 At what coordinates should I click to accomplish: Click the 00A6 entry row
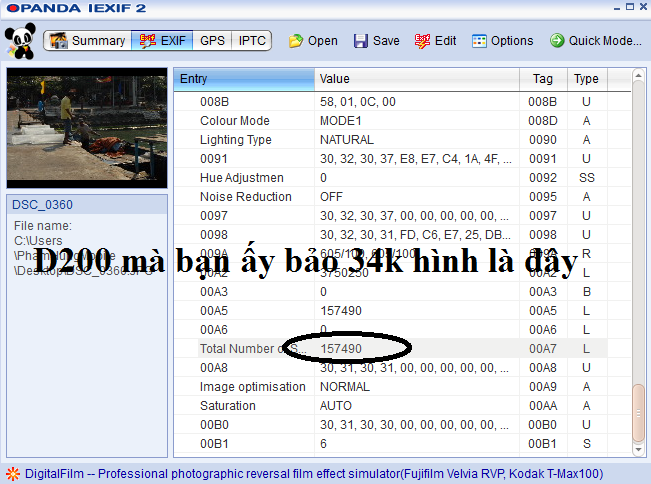point(402,330)
